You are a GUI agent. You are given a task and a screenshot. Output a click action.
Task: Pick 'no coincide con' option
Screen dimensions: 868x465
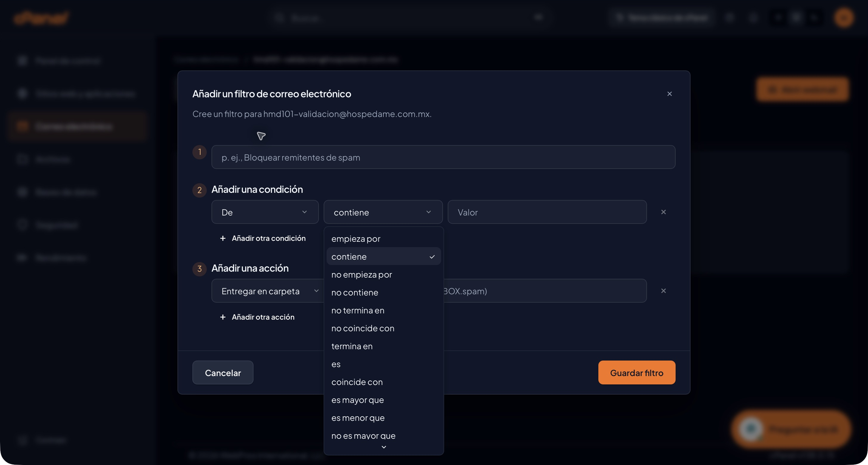tap(384, 328)
